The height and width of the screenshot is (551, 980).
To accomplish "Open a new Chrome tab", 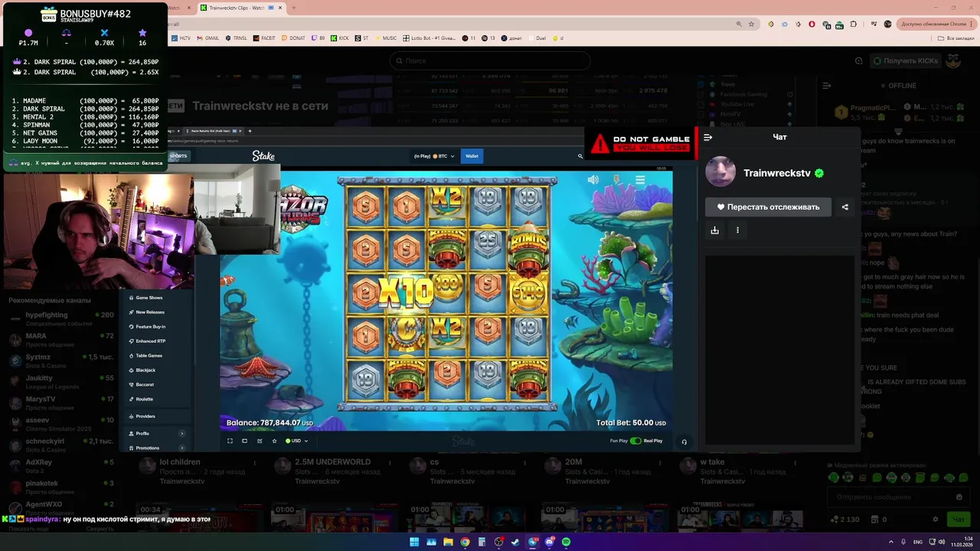I will pos(294,8).
